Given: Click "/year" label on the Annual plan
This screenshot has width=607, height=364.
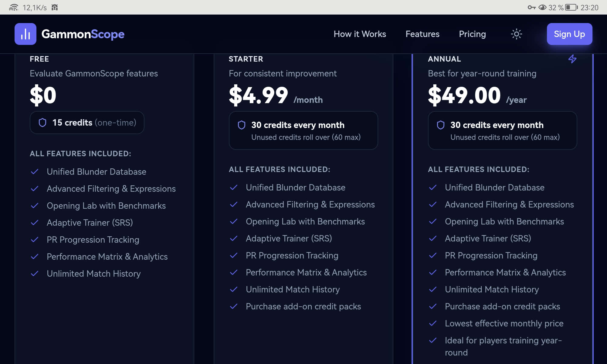Looking at the screenshot, I should tap(516, 100).
